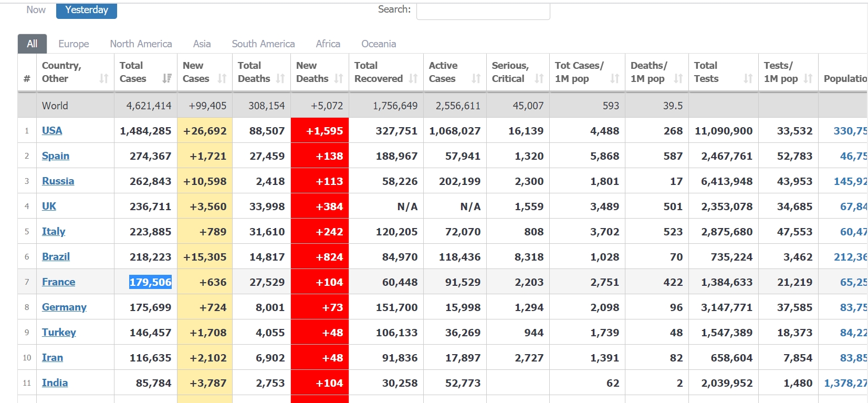Sort by Deaths/1M pop arrow icon
868x403 pixels.
678,78
